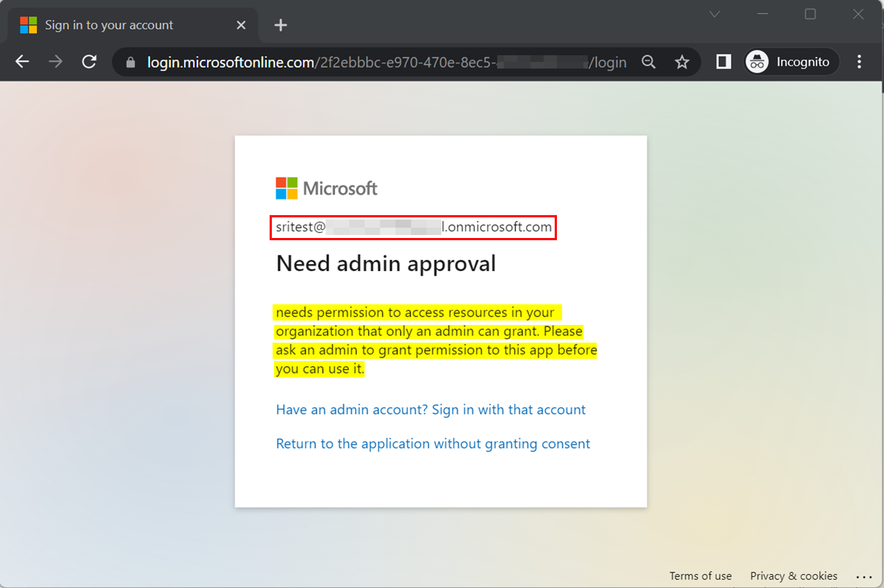Open the browser side panel icon
Screen dimensions: 884x588
coord(723,62)
